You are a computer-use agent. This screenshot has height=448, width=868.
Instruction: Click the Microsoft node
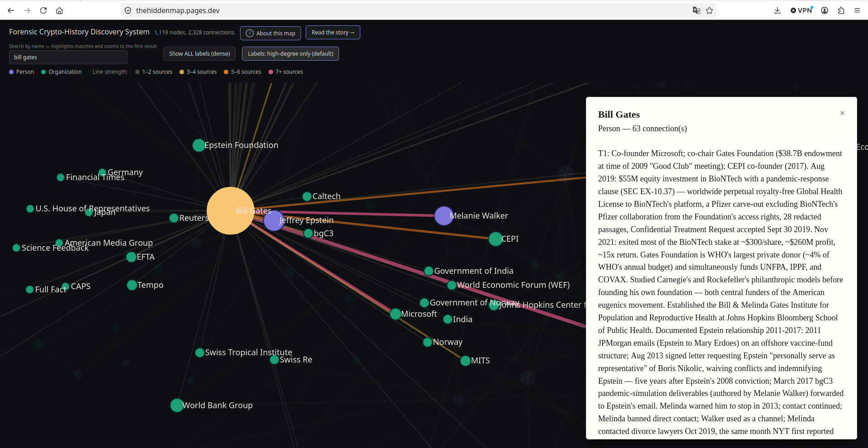coord(395,314)
